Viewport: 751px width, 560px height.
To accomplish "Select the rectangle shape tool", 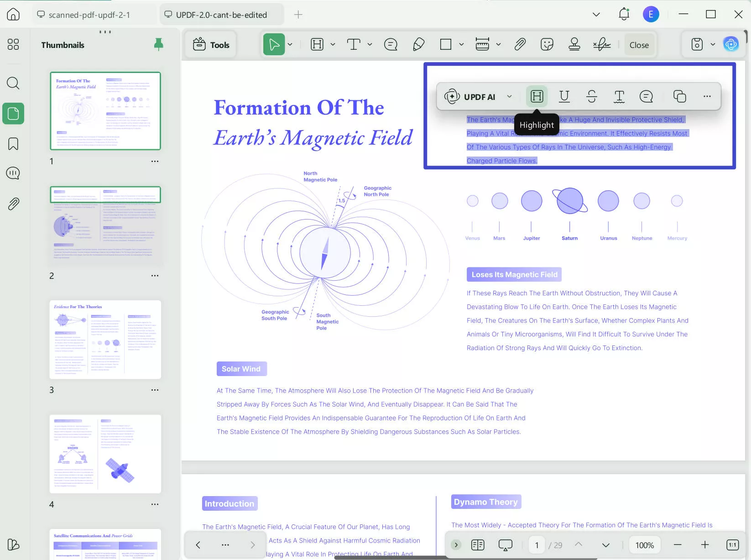I will (445, 44).
